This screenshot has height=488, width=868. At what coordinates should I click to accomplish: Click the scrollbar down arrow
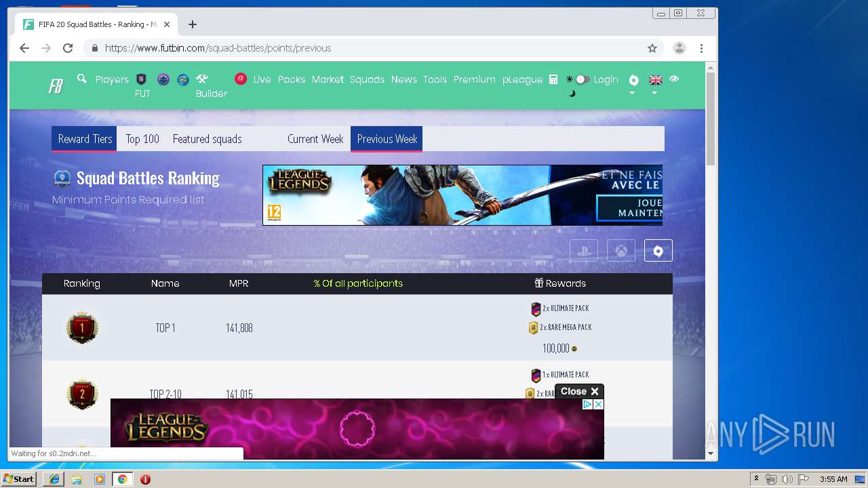pos(711,453)
